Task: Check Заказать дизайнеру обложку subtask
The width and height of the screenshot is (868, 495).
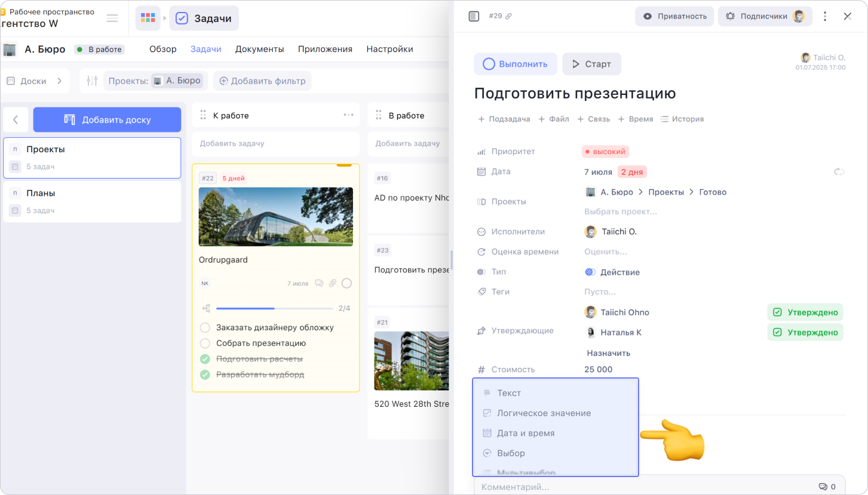Action: [x=205, y=327]
